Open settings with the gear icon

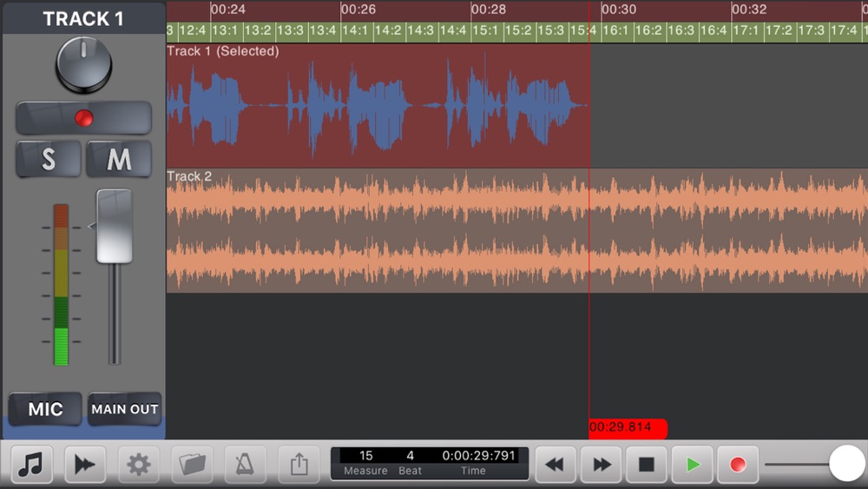pos(138,464)
